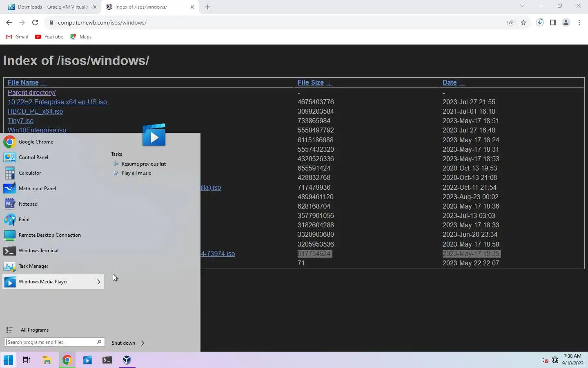
Task: Click the address bar URL
Action: click(x=102, y=22)
